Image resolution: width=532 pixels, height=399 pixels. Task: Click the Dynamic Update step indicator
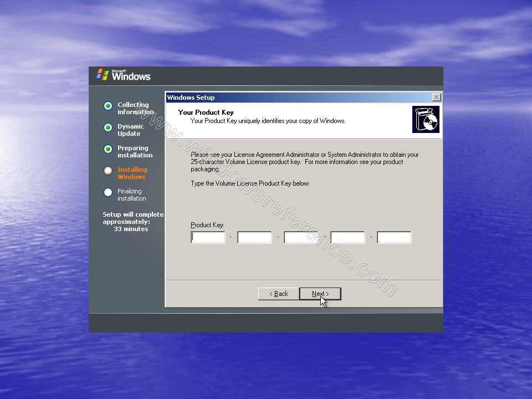(108, 127)
